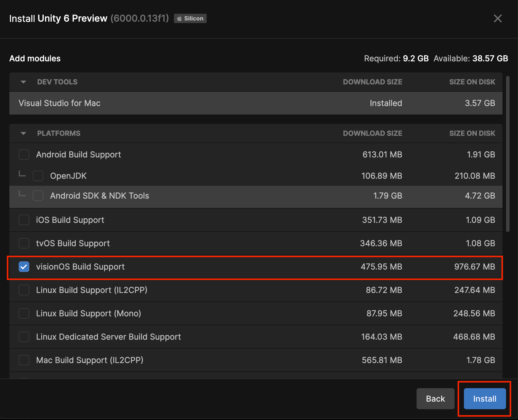Tick Mac Build Support (IL2CPP) checkbox
The width and height of the screenshot is (518, 420).
(24, 360)
